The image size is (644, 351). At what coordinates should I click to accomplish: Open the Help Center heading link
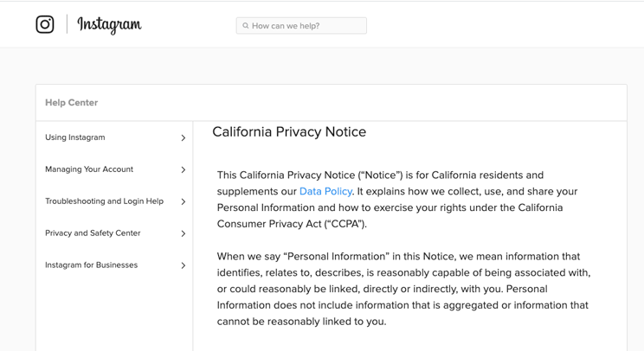click(72, 103)
